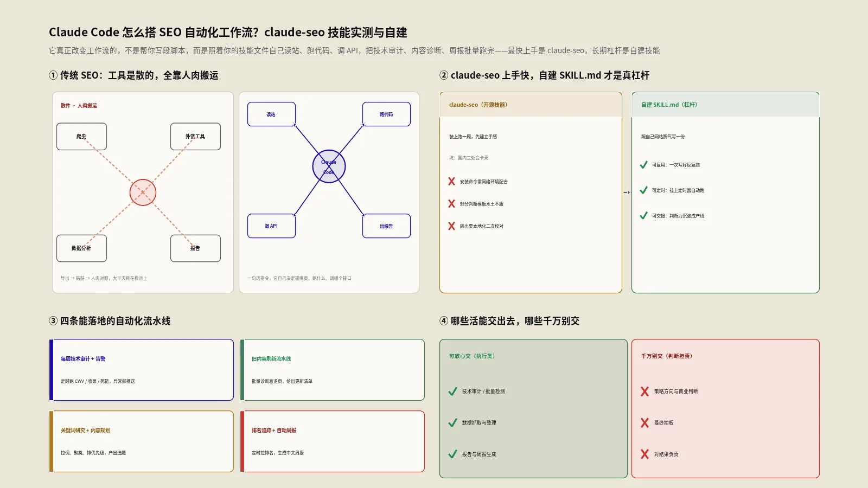868x488 pixels.
Task: Click the red X beside 最终拍板
Action: point(644,423)
